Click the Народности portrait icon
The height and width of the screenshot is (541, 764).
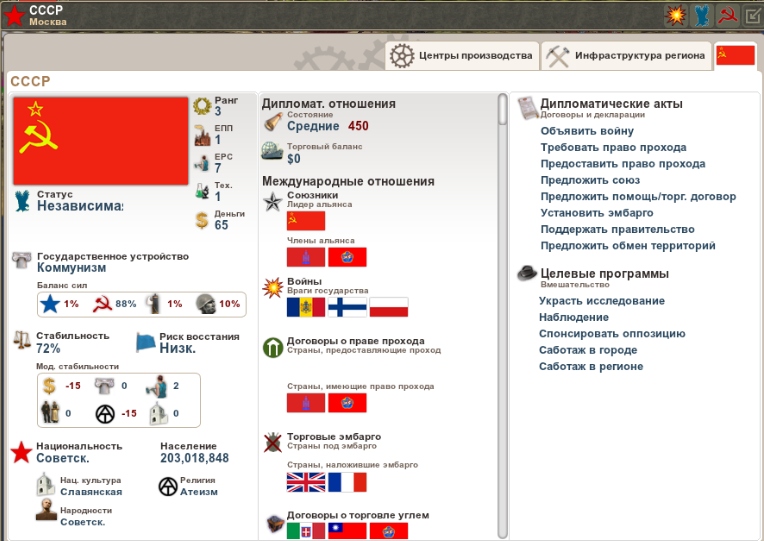46,509
